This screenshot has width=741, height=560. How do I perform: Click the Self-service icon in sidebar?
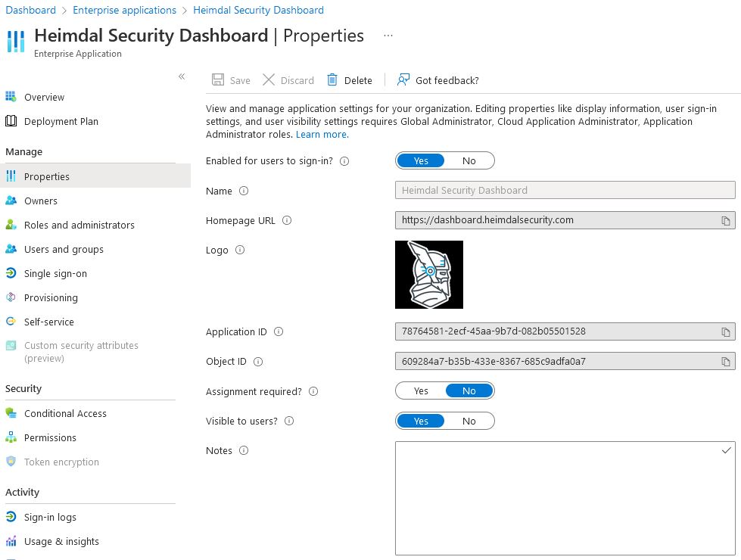point(11,322)
